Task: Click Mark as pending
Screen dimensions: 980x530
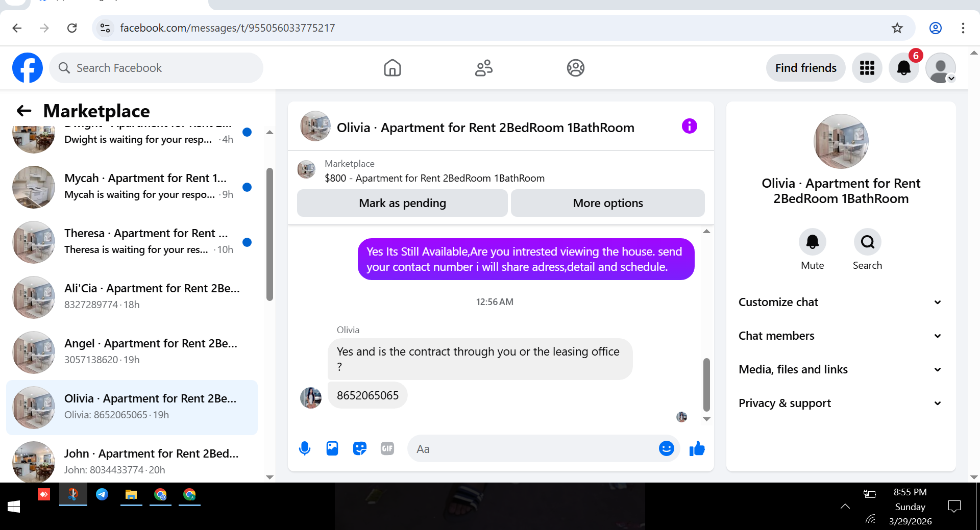Action: (x=402, y=203)
